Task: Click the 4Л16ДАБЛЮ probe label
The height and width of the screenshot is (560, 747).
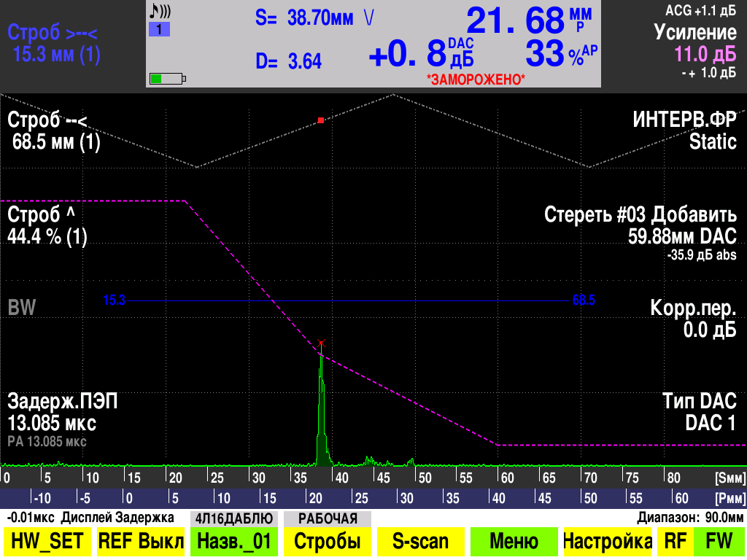Action: (x=234, y=518)
